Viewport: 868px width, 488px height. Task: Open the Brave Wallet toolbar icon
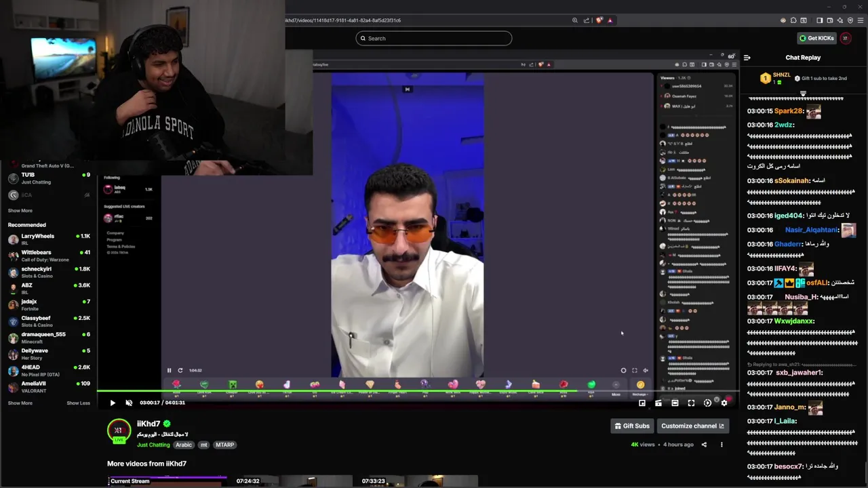[x=829, y=20]
